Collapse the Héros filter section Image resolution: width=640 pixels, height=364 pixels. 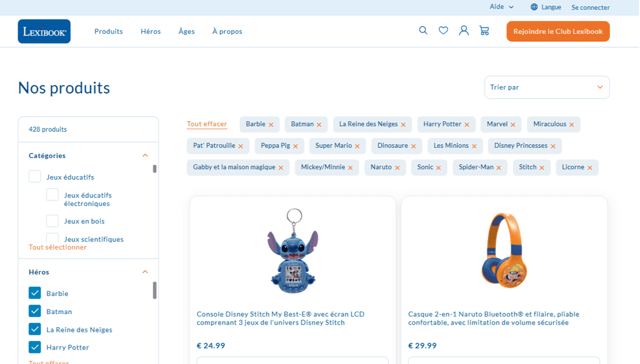(x=145, y=272)
